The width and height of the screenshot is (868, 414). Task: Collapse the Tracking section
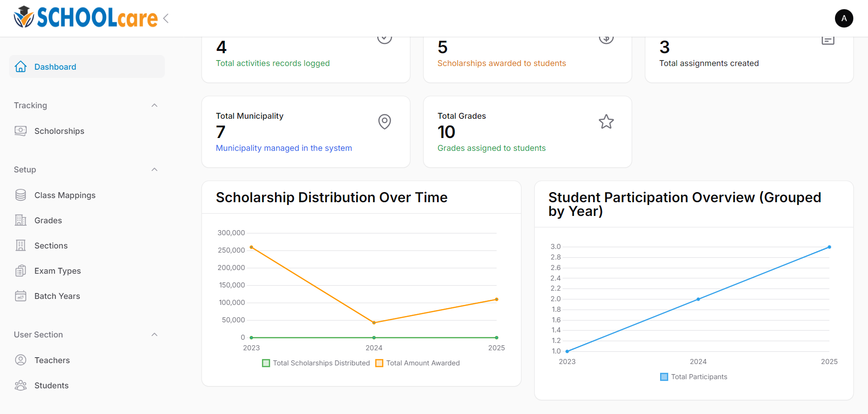155,105
